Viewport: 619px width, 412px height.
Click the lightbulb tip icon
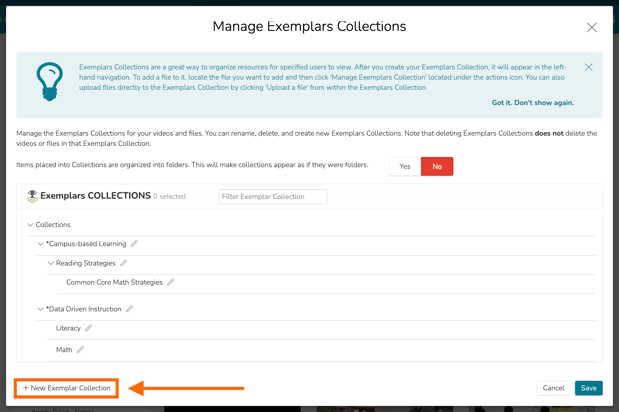[49, 81]
